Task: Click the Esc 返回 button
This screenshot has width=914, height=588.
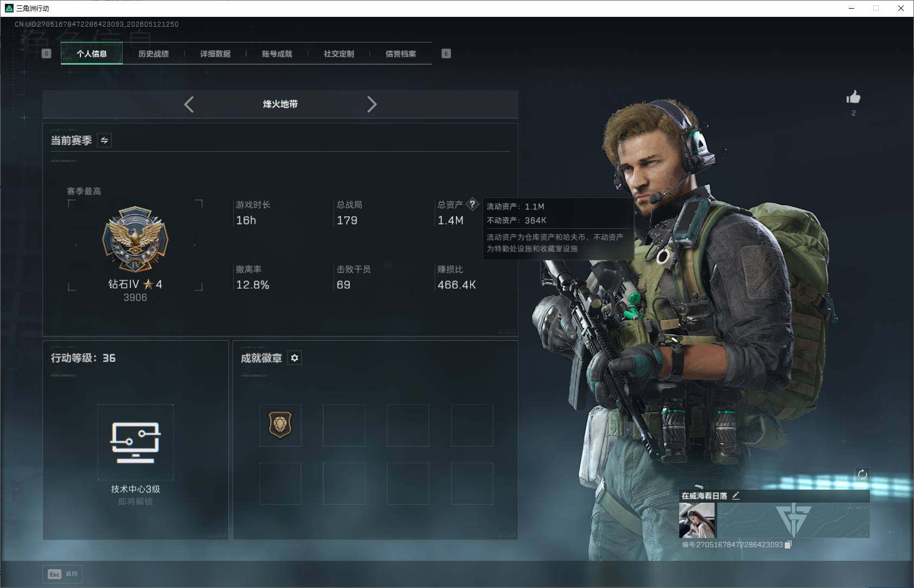Action: (x=62, y=574)
